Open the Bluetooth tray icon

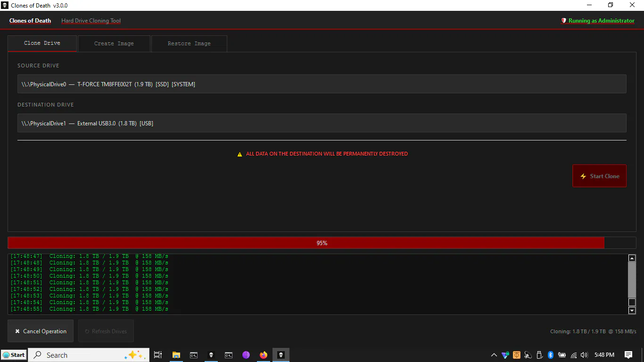pos(551,355)
